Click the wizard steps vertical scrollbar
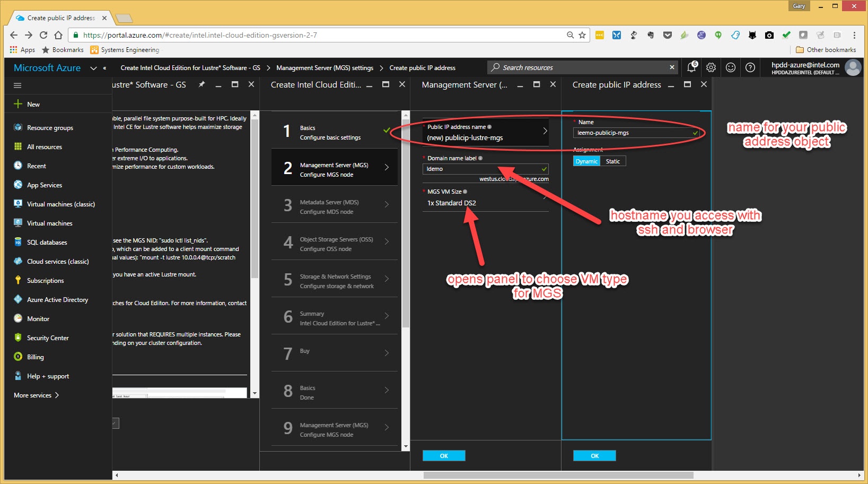This screenshot has height=484, width=868. 406,223
